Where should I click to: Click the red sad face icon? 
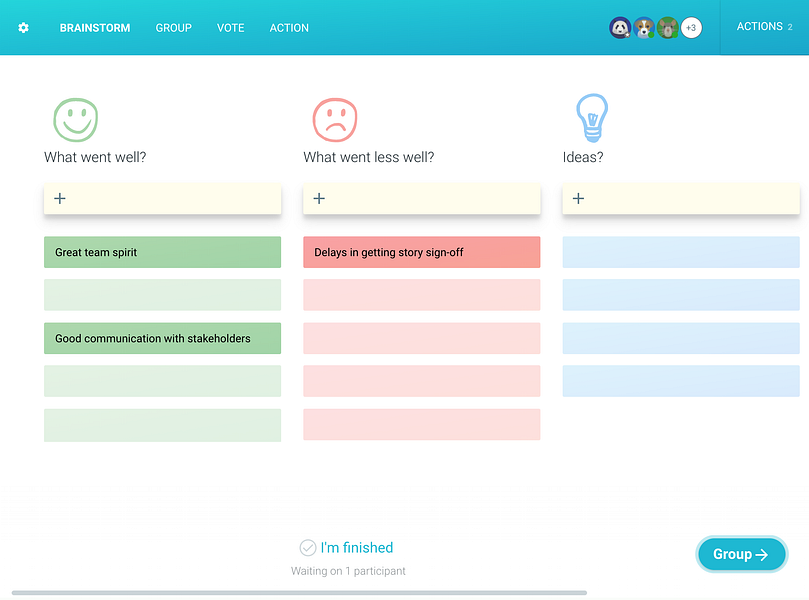pyautogui.click(x=335, y=120)
